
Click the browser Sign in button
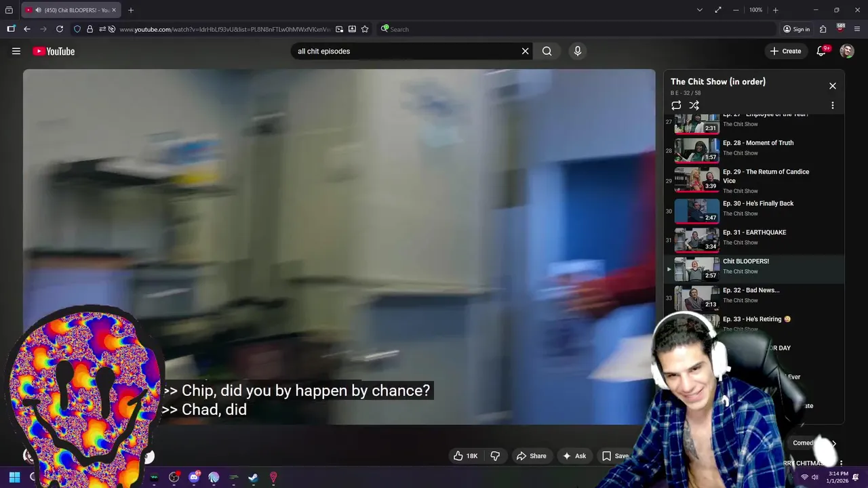[797, 29]
